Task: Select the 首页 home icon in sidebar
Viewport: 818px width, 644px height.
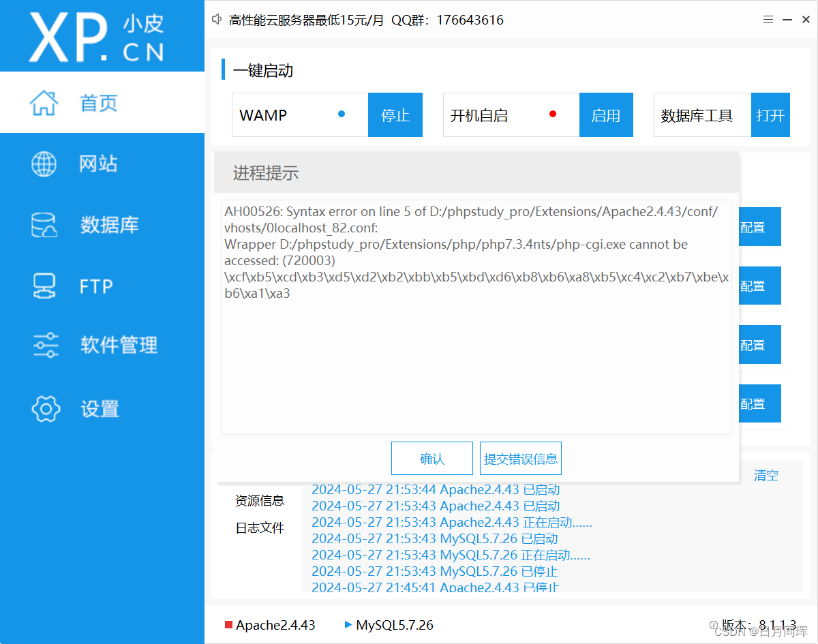Action: [x=44, y=102]
